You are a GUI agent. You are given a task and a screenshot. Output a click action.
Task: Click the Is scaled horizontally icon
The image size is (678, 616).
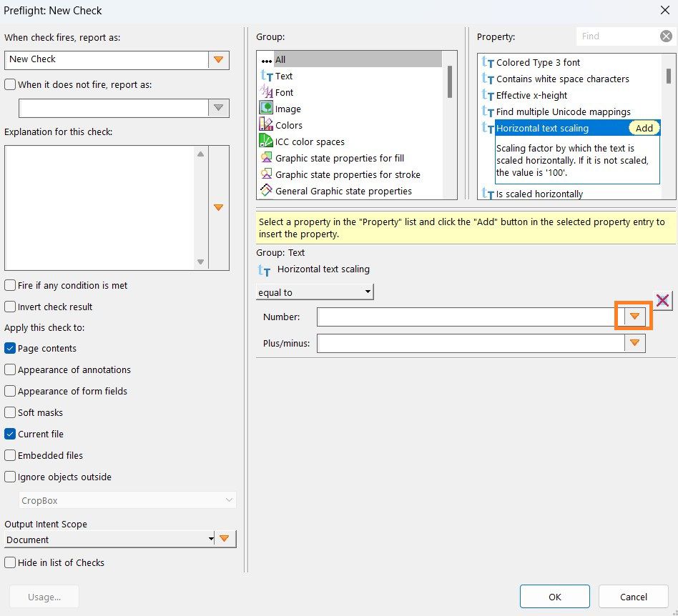pos(488,194)
